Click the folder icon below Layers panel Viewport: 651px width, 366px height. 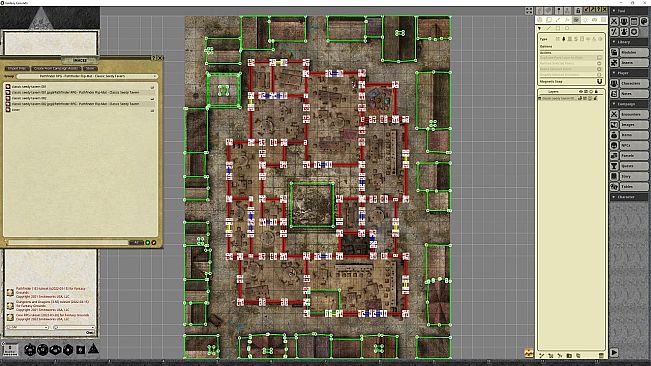coord(569,356)
